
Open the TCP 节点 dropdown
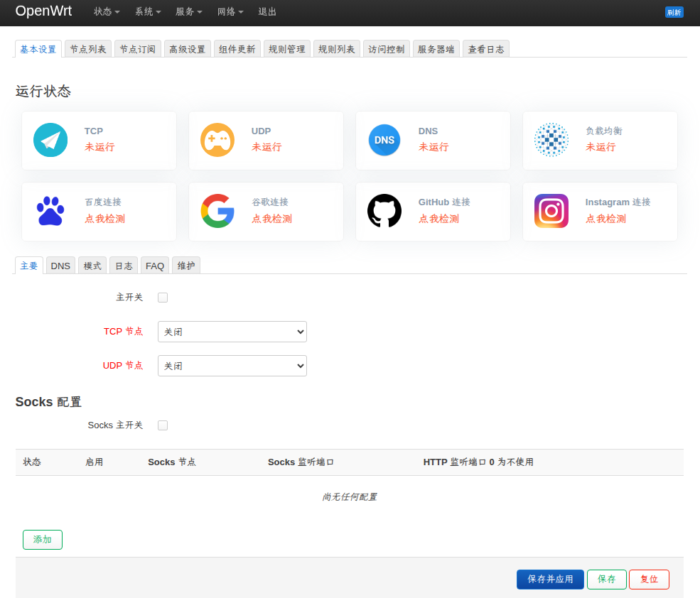pyautogui.click(x=232, y=332)
